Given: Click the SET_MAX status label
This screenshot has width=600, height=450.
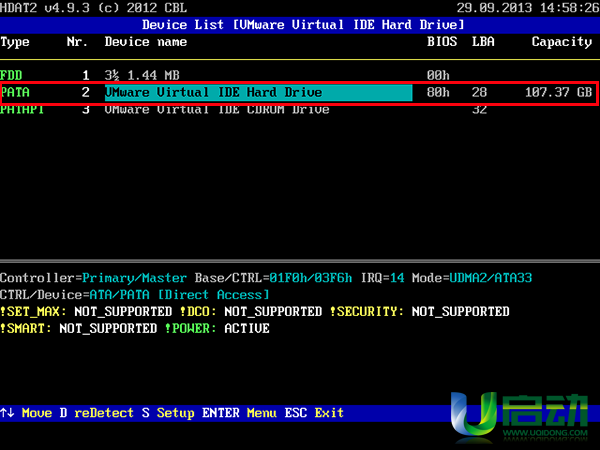Looking at the screenshot, I should coord(33,311).
